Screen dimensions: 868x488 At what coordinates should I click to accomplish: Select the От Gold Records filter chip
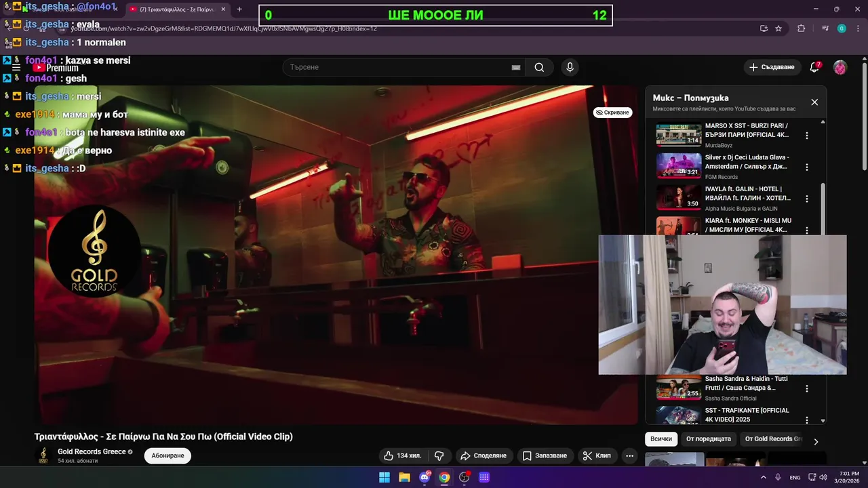pyautogui.click(x=773, y=439)
